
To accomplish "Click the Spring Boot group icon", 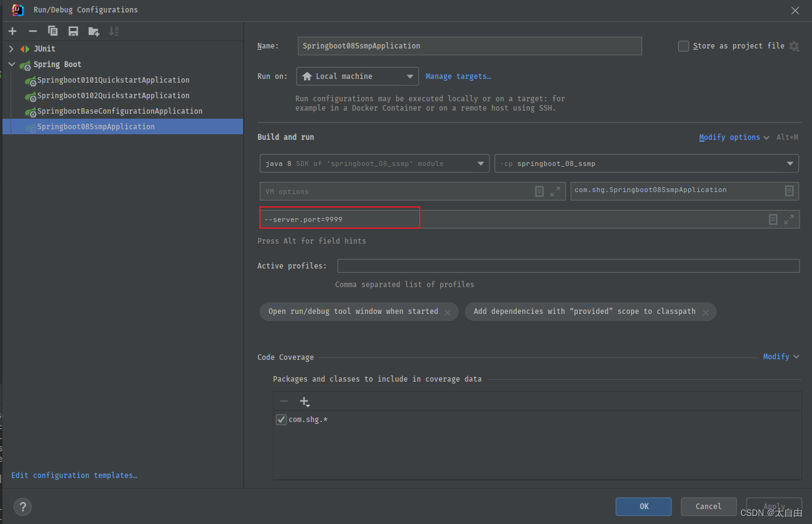I will [x=25, y=65].
